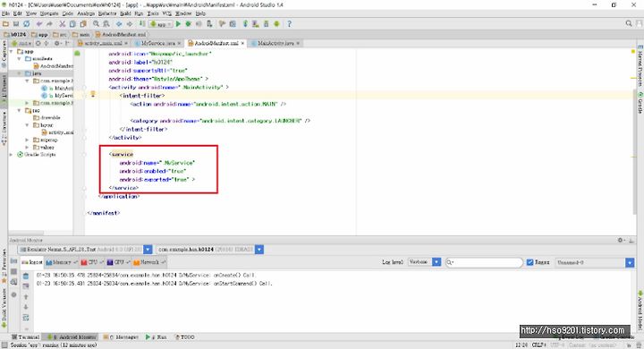Open the Gradle side panel
644x349 pixels.
click(640, 102)
